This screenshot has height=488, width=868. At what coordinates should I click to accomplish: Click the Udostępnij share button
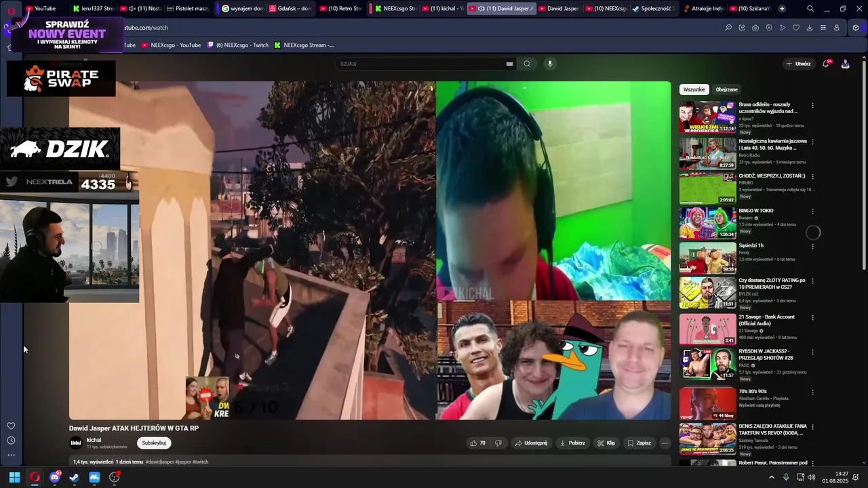pyautogui.click(x=531, y=443)
